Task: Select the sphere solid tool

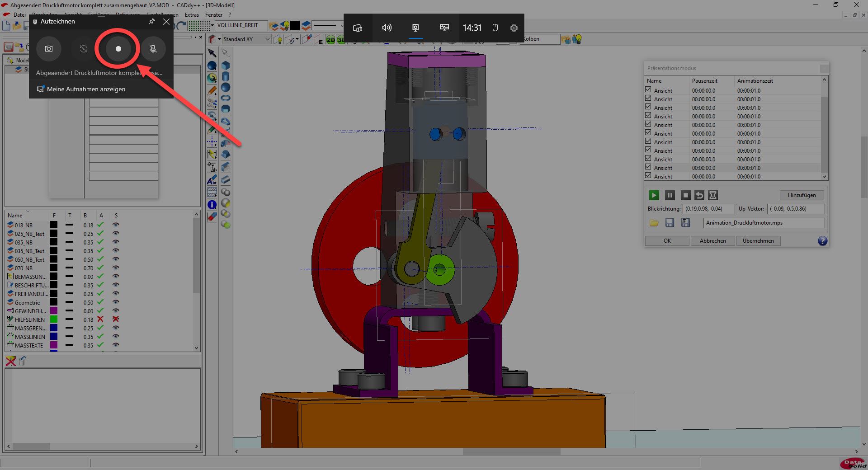Action: 226,87
